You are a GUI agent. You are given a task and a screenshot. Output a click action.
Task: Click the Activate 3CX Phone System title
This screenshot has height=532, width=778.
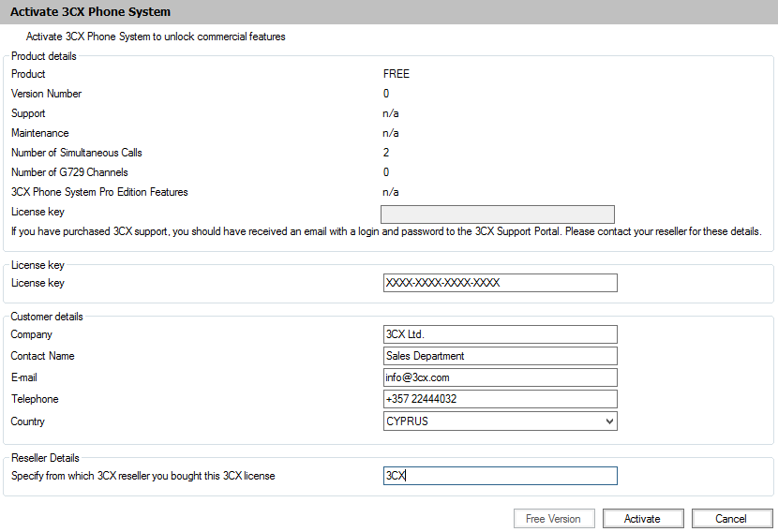click(x=90, y=12)
